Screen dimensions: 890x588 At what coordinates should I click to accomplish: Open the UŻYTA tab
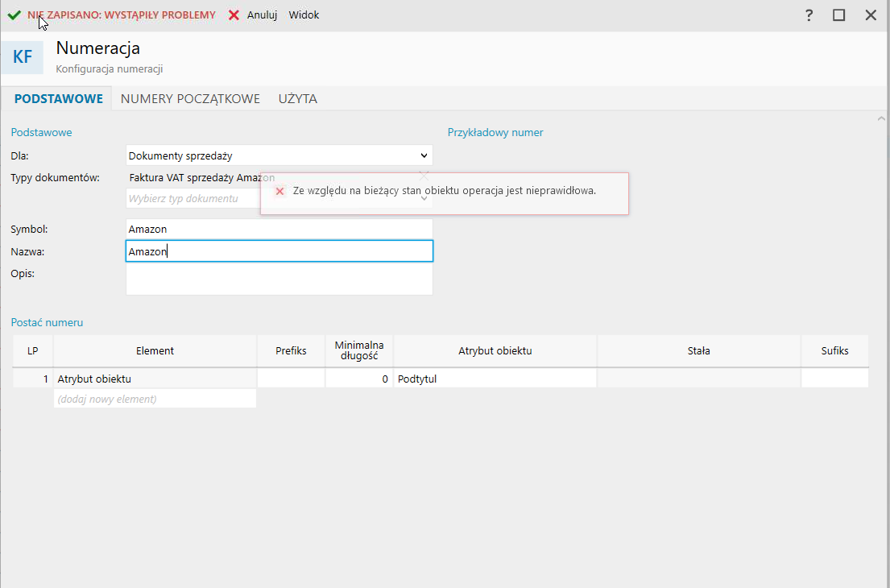(x=297, y=99)
